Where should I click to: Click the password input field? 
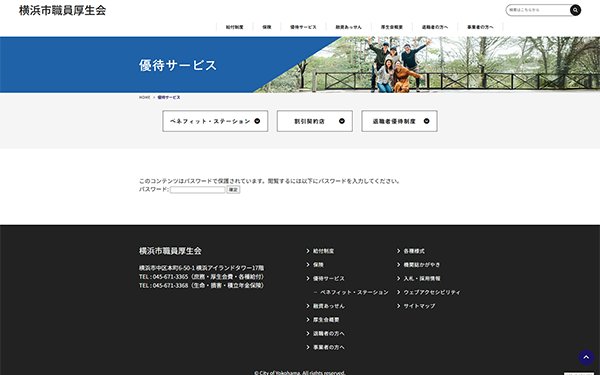click(x=197, y=189)
